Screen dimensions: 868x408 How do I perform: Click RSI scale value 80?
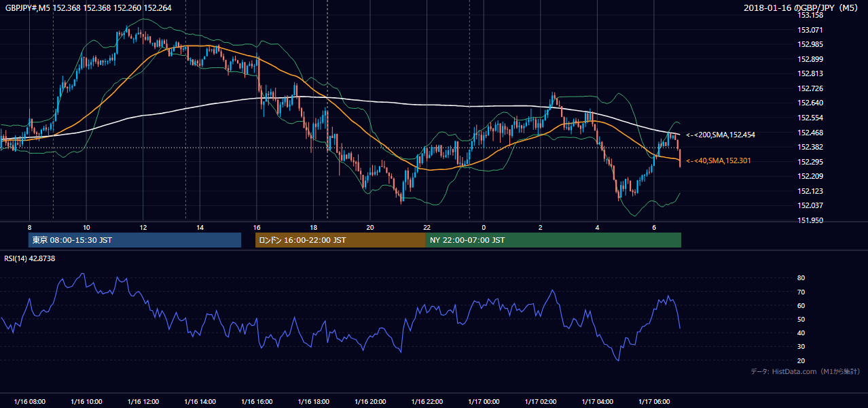(801, 278)
